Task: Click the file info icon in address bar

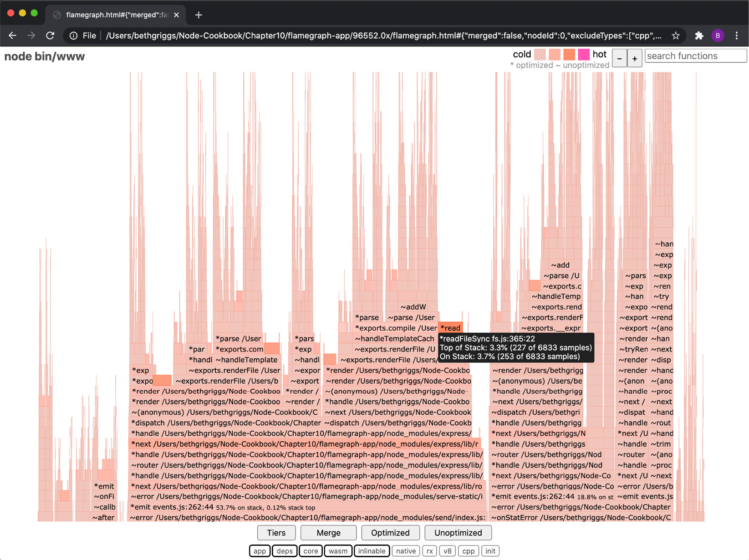Action: point(73,35)
